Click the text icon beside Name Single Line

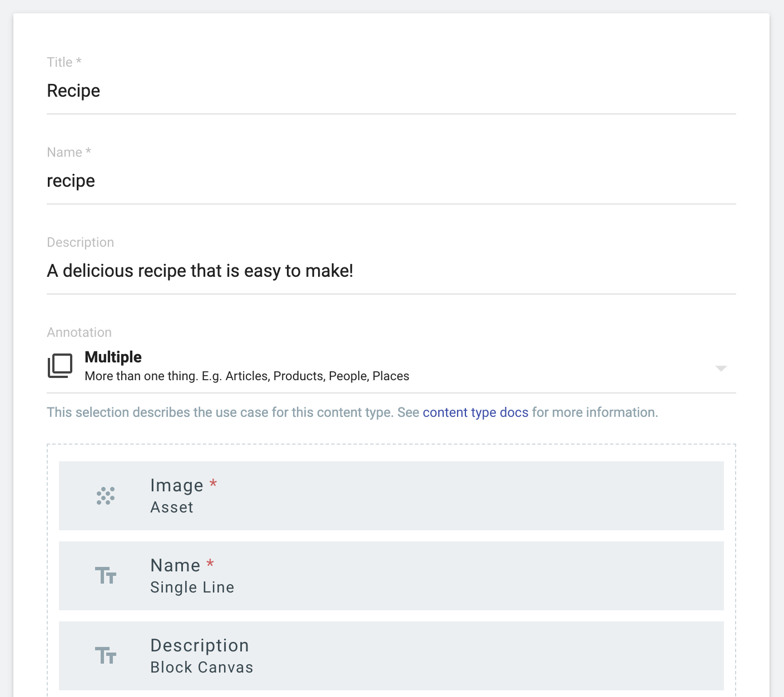(106, 575)
